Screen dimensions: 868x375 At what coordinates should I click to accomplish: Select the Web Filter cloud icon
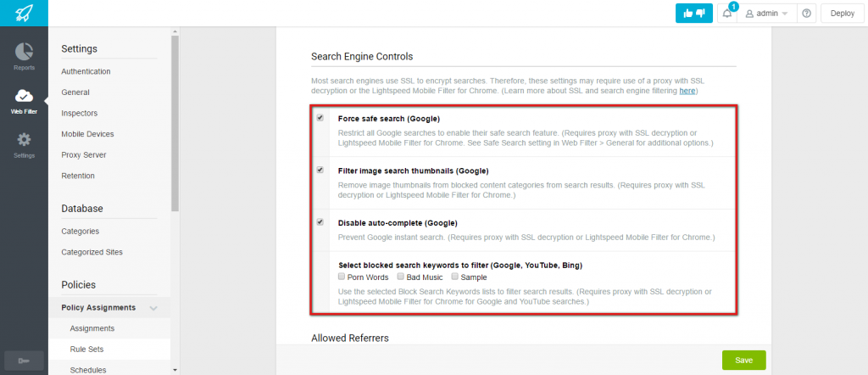coord(24,95)
